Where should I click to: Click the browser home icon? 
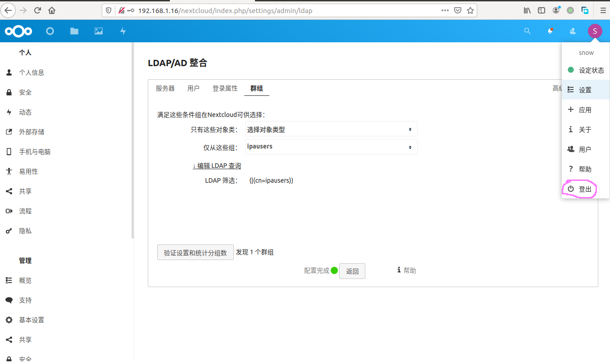click(52, 10)
